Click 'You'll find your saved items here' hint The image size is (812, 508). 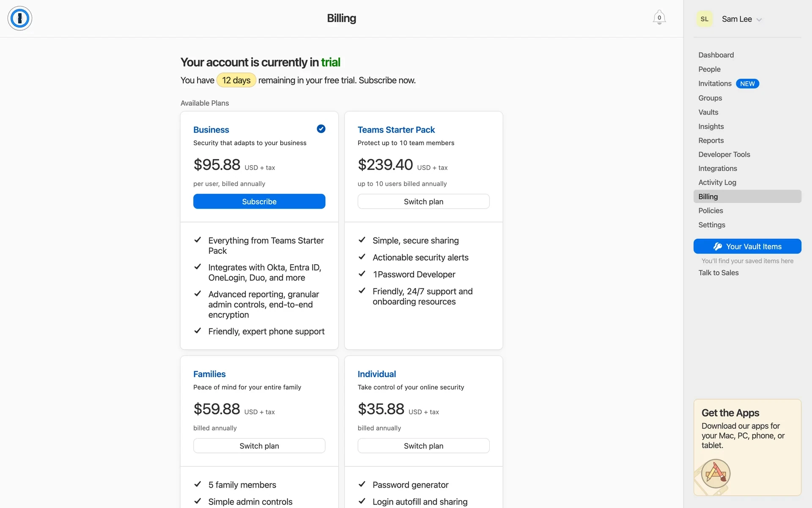click(x=747, y=261)
